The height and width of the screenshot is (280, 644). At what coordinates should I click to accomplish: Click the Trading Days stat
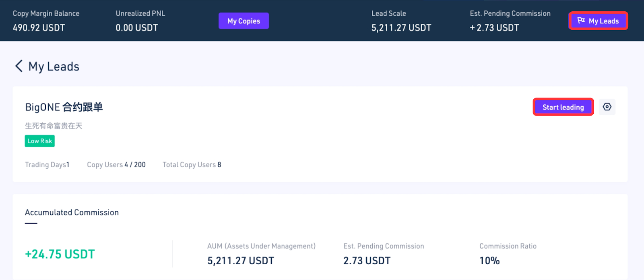(x=47, y=165)
